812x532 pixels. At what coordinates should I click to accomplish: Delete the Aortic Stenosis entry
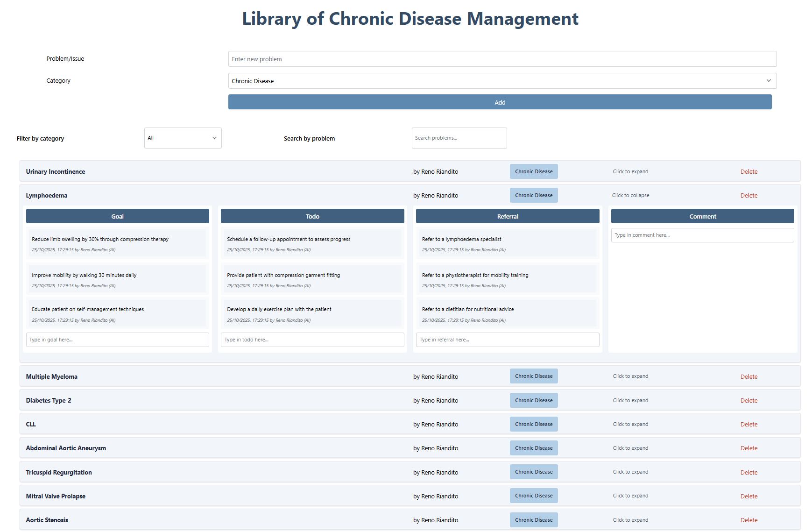(748, 519)
